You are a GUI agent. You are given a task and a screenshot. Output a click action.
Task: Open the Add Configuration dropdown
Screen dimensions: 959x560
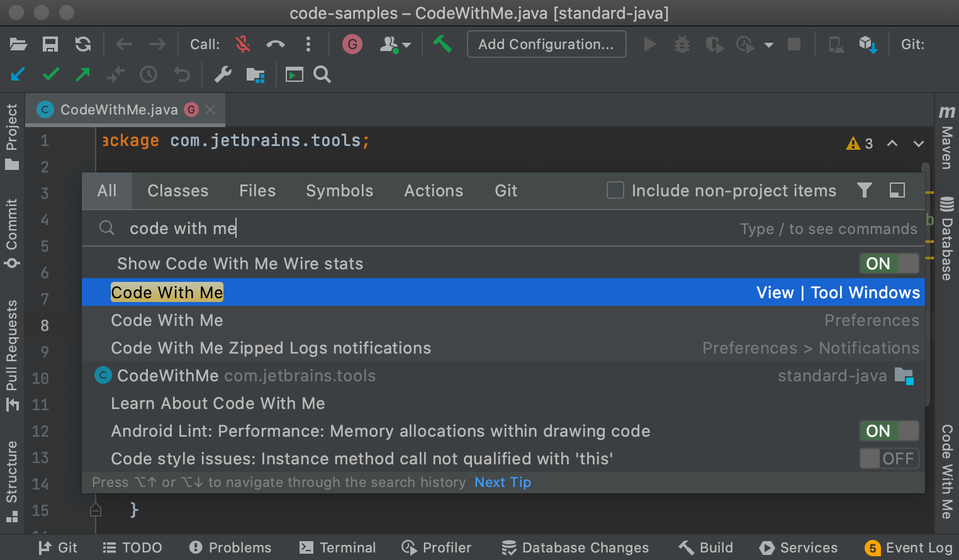tap(546, 44)
